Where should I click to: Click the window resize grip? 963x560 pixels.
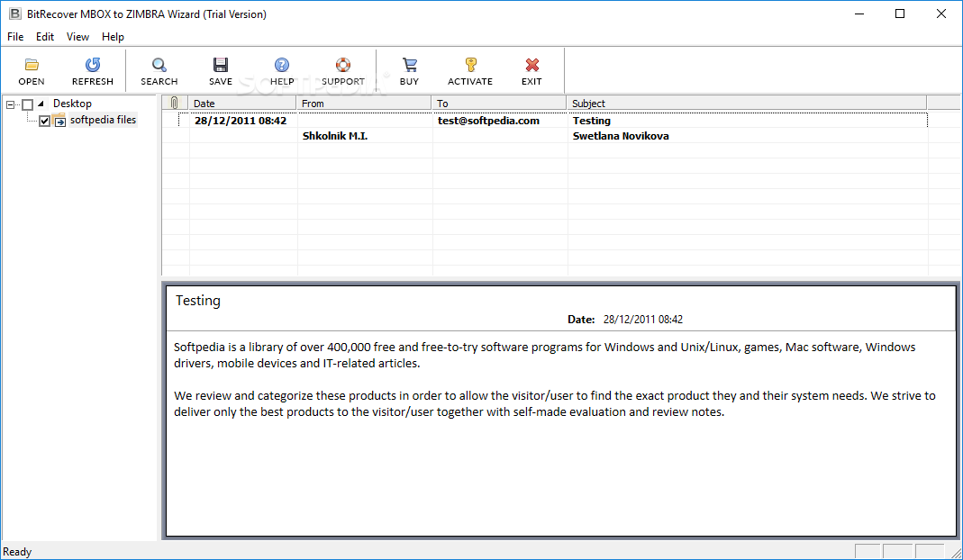click(x=955, y=552)
